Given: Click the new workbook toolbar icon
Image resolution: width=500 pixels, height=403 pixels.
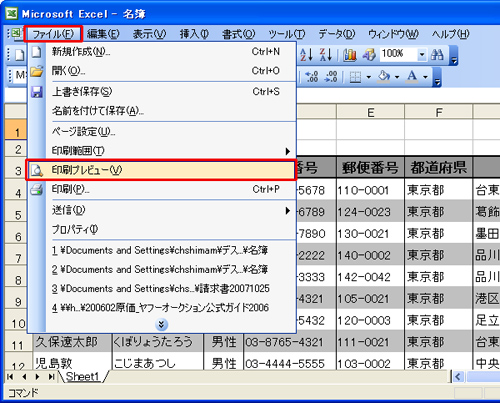Looking at the screenshot, I should coord(19,55).
